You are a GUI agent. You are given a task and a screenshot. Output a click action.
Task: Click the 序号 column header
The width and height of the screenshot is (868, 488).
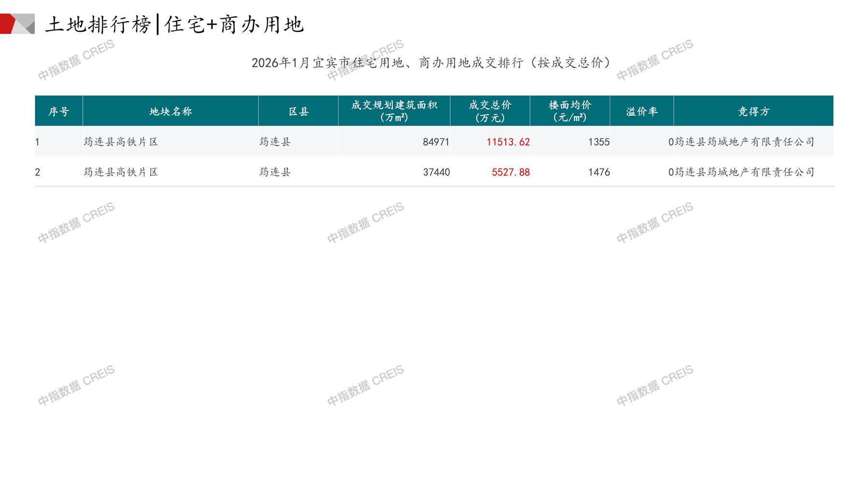point(58,111)
